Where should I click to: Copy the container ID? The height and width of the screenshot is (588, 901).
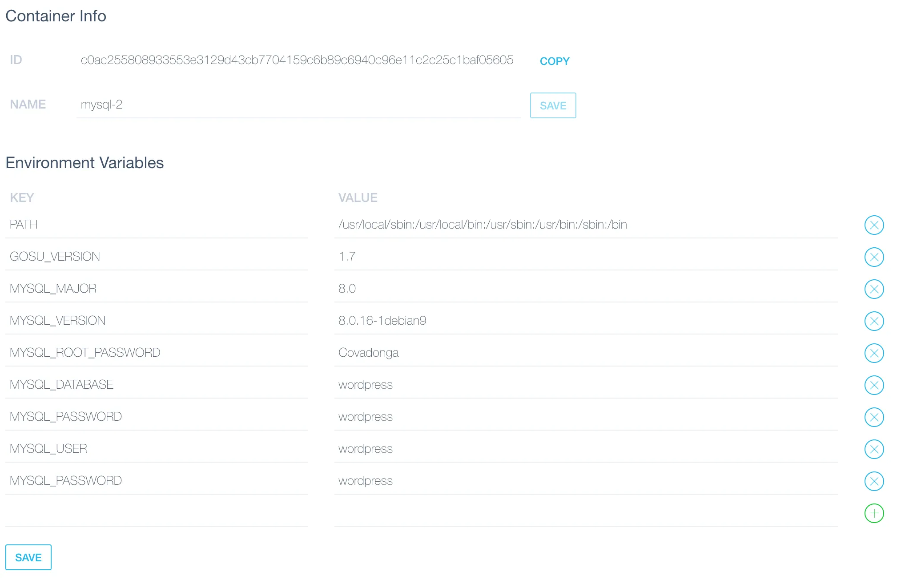pyautogui.click(x=554, y=61)
